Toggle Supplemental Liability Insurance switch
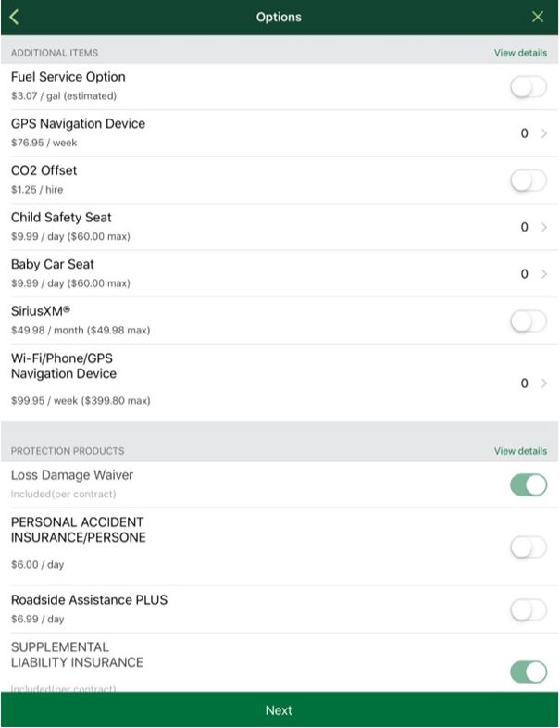The width and height of the screenshot is (560, 728). [529, 672]
